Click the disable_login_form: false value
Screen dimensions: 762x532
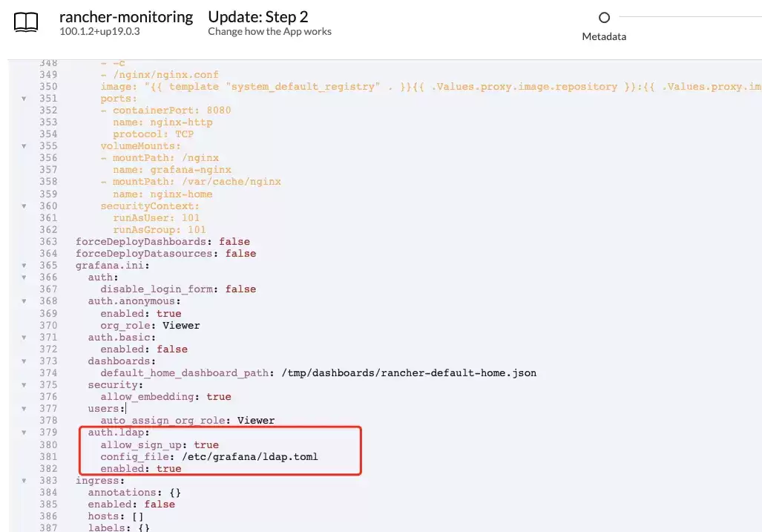[240, 289]
